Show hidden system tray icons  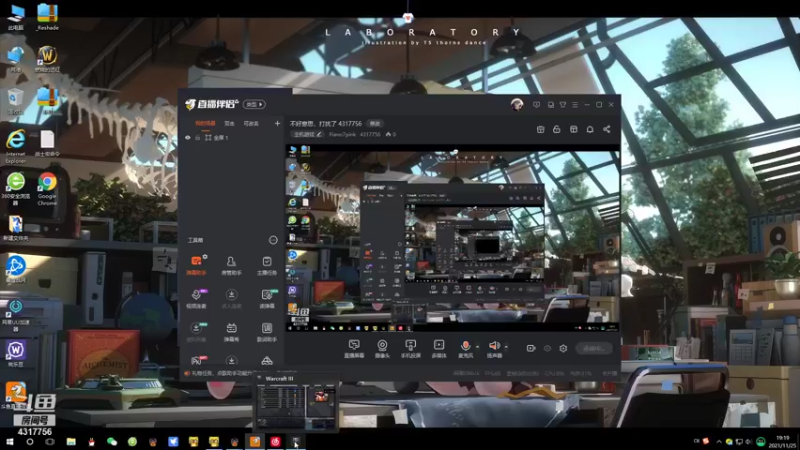pyautogui.click(x=719, y=441)
